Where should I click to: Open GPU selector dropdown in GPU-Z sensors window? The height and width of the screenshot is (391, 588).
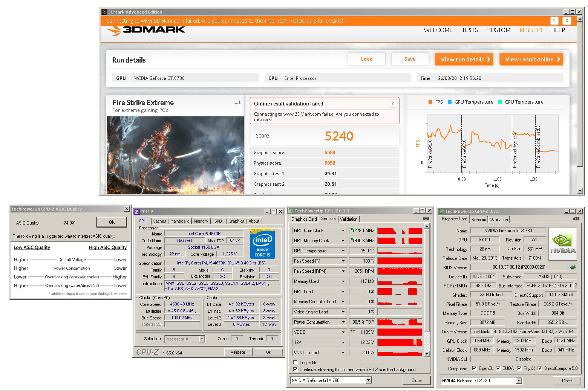coord(368,380)
